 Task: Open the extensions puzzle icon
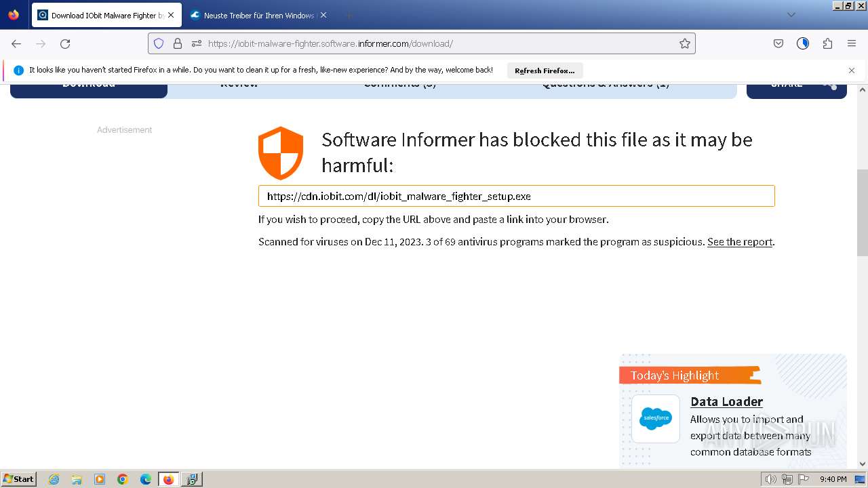827,43
